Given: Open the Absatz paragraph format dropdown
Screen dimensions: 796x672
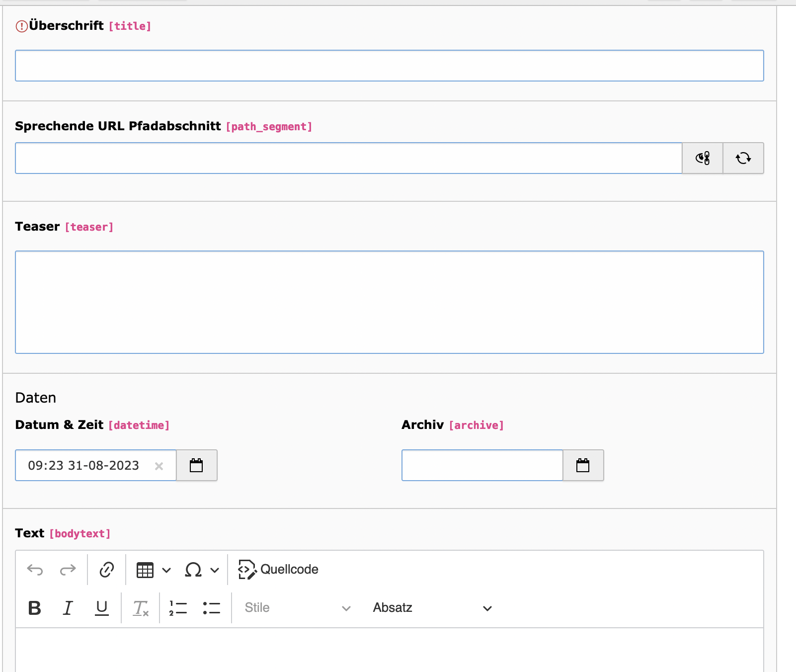Looking at the screenshot, I should 432,608.
